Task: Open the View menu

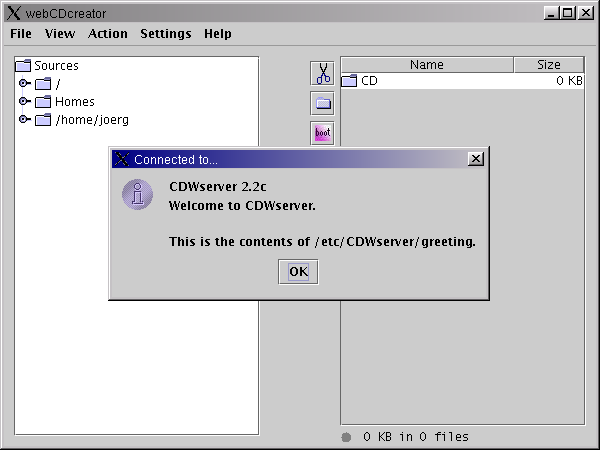Action: point(60,34)
